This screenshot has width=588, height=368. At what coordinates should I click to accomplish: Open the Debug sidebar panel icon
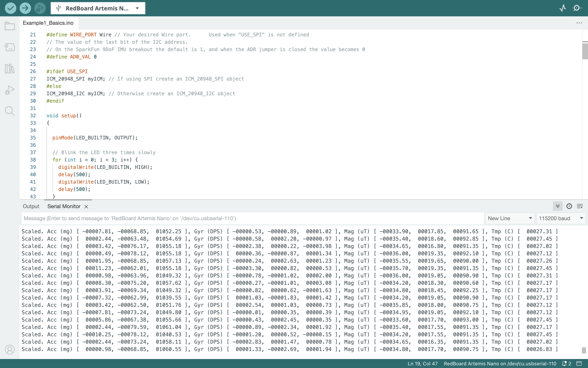click(x=10, y=90)
